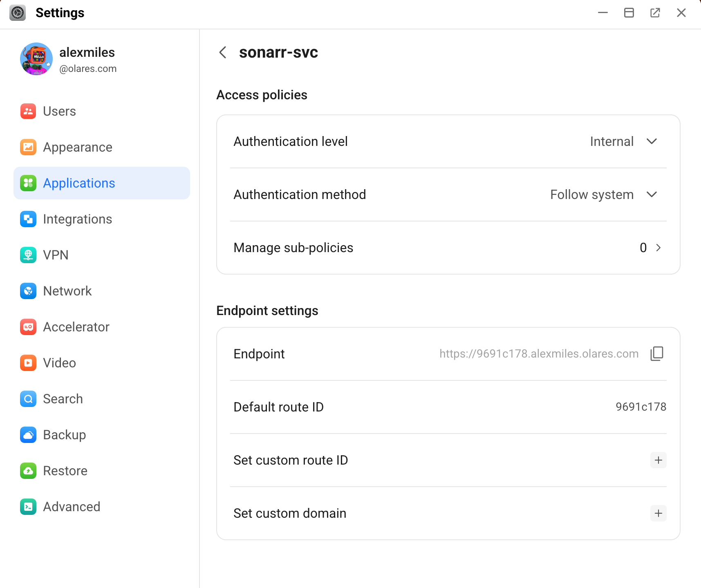The image size is (701, 588).
Task: Click the Accelerator sidebar icon
Action: (28, 327)
